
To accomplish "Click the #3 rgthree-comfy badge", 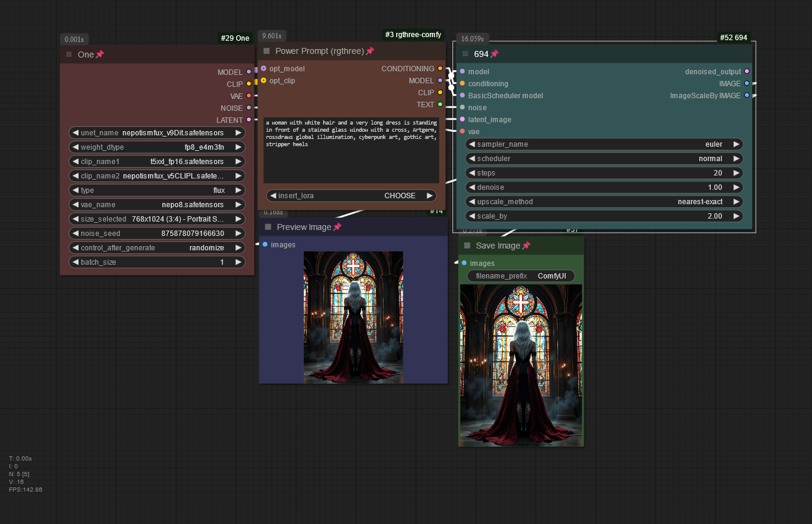I will click(x=413, y=35).
